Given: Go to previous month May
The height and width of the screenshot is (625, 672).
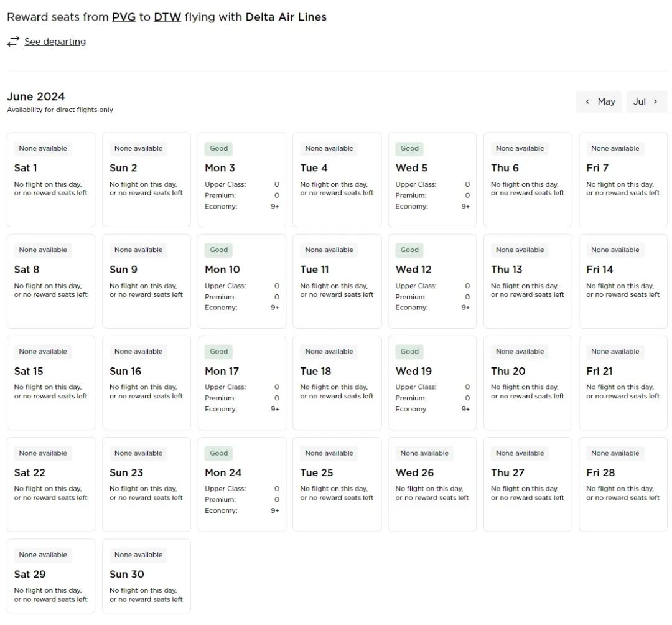Looking at the screenshot, I should point(600,101).
